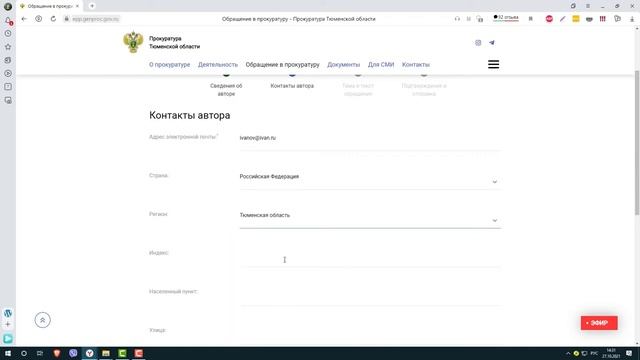The height and width of the screenshot is (360, 640).
Task: Open the notification center on the taskbar
Action: (629, 353)
